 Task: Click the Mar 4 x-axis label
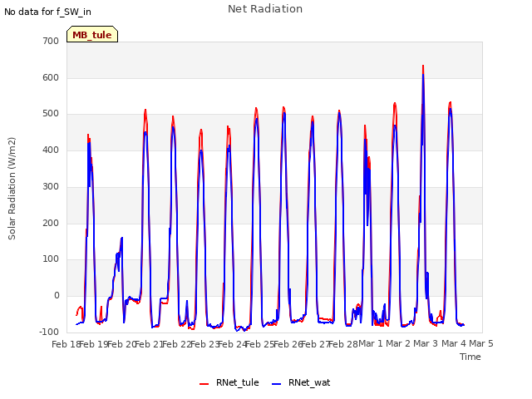[454, 343]
